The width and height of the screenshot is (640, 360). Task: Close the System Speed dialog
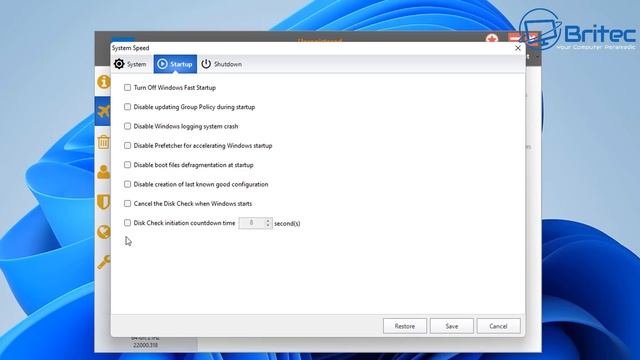click(518, 48)
